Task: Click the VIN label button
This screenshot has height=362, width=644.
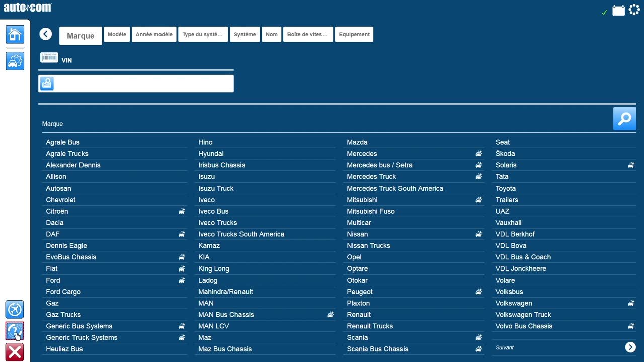Action: click(67, 60)
